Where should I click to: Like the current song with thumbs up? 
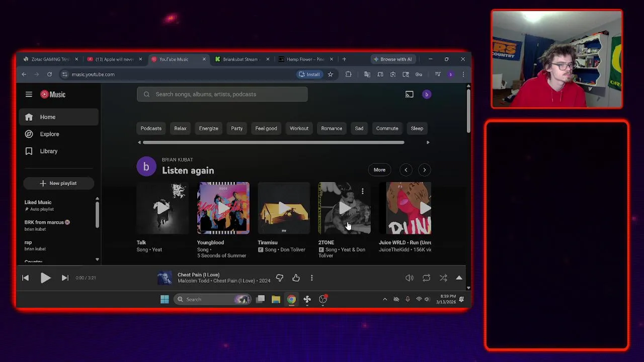296,278
